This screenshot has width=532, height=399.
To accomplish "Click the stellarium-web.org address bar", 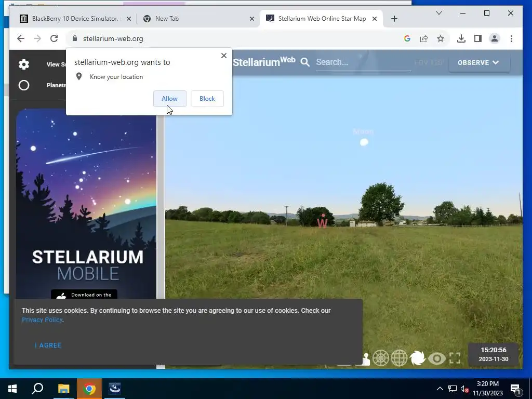I will 113,38.
